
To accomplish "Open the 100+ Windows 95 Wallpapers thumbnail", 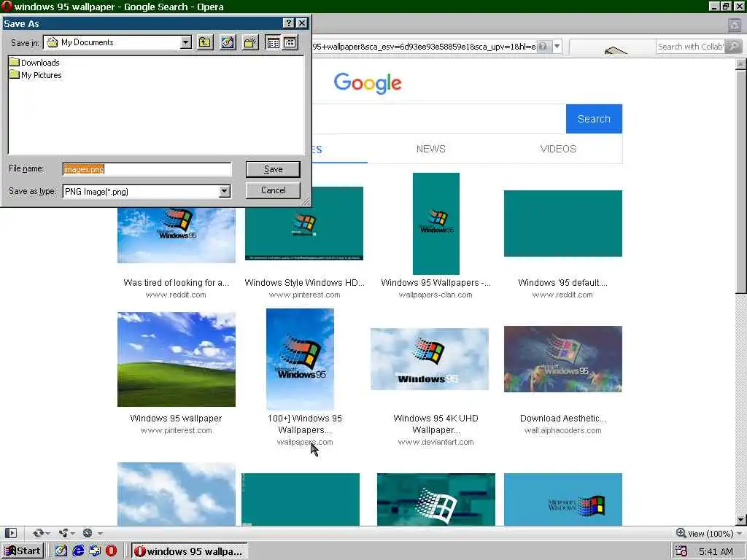I will [x=300, y=359].
